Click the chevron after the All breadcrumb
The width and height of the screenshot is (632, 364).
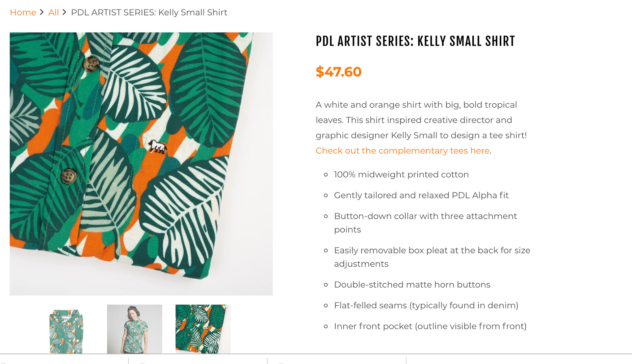pos(65,12)
